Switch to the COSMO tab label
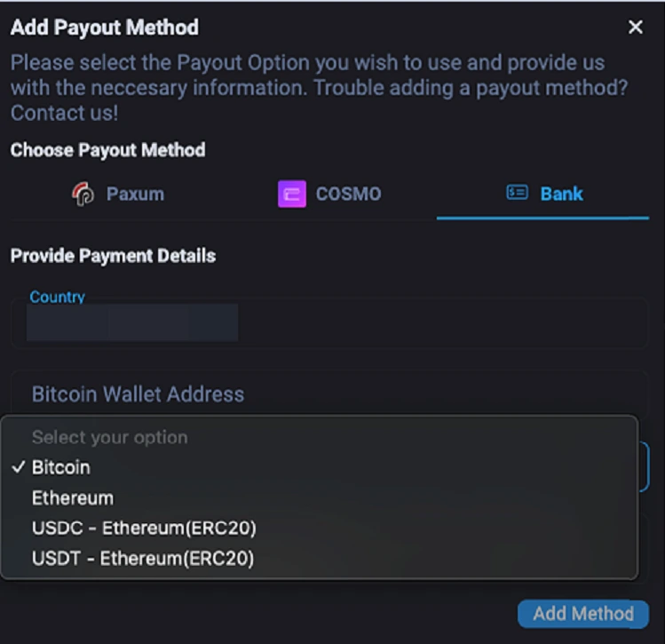This screenshot has width=665, height=644. point(348,194)
